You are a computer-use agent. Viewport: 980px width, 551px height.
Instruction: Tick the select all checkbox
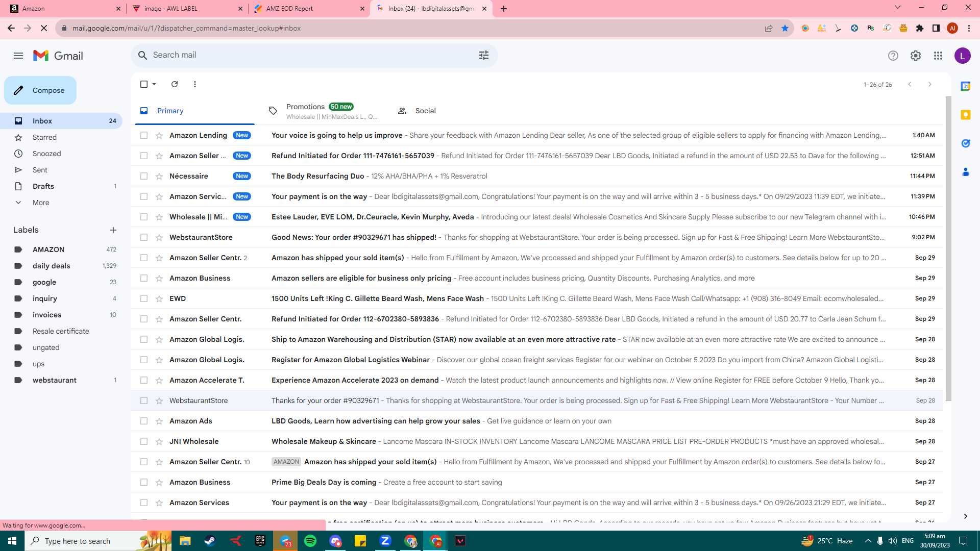click(x=144, y=84)
